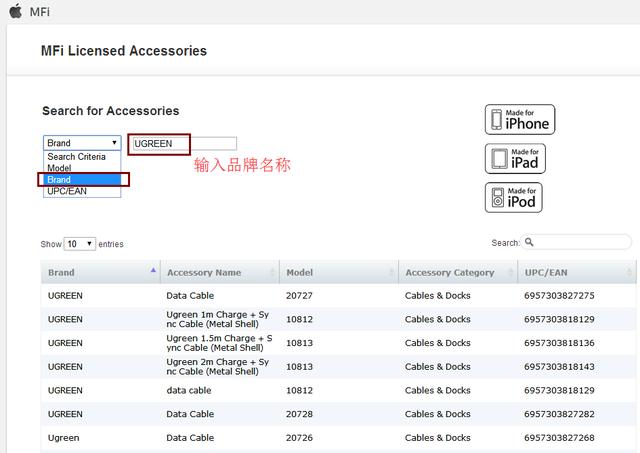Click the search magnifier icon in the table filter
Image resolution: width=640 pixels, height=453 pixels.
[530, 242]
